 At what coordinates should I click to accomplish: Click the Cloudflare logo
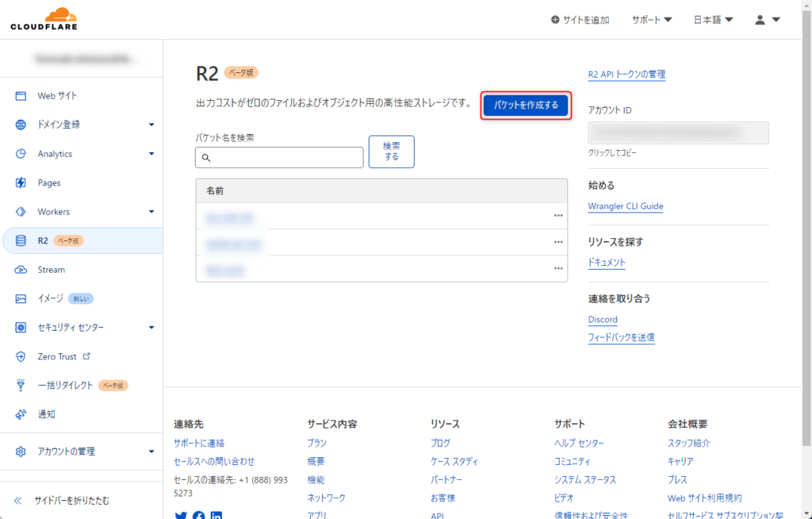click(44, 19)
